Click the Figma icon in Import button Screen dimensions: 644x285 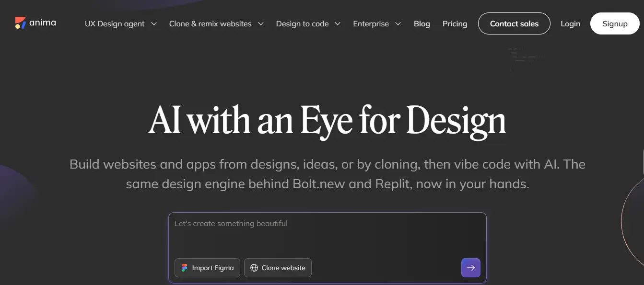tap(185, 268)
